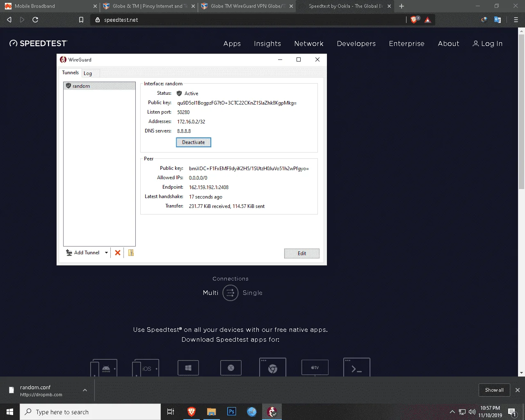
Task: Open the Insights menu on Speedtest
Action: [267, 44]
